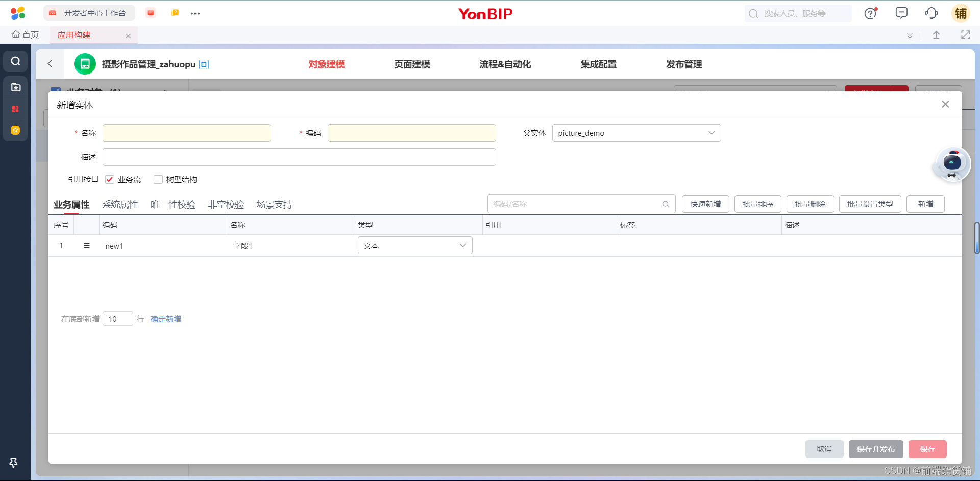Open the messages chat icon
Viewport: 980px width, 481px height.
click(x=901, y=13)
